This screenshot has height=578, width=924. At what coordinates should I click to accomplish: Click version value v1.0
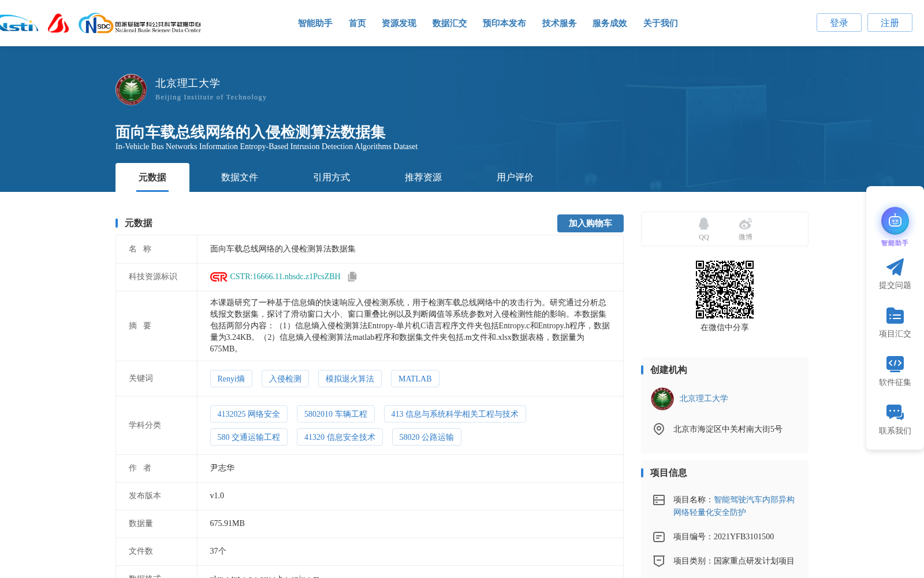pyautogui.click(x=217, y=496)
